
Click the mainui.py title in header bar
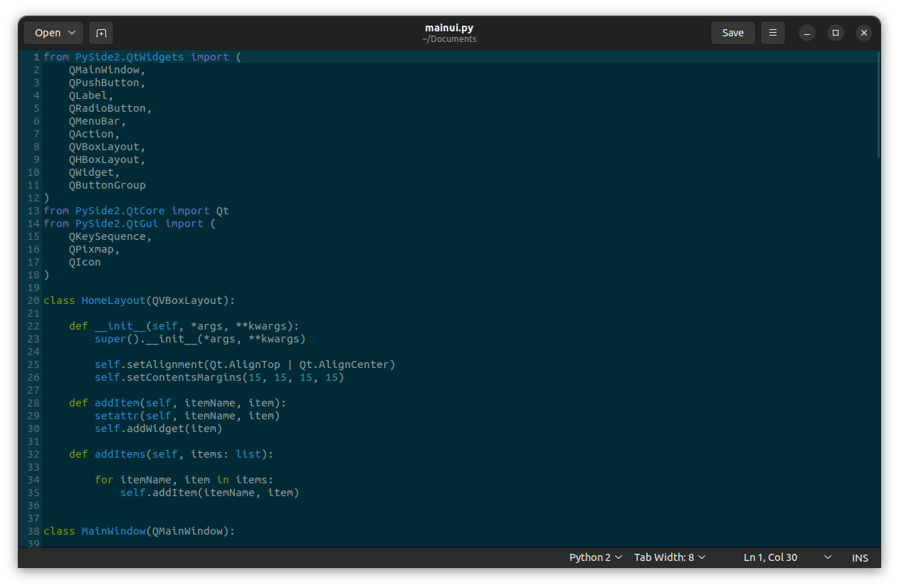(449, 28)
